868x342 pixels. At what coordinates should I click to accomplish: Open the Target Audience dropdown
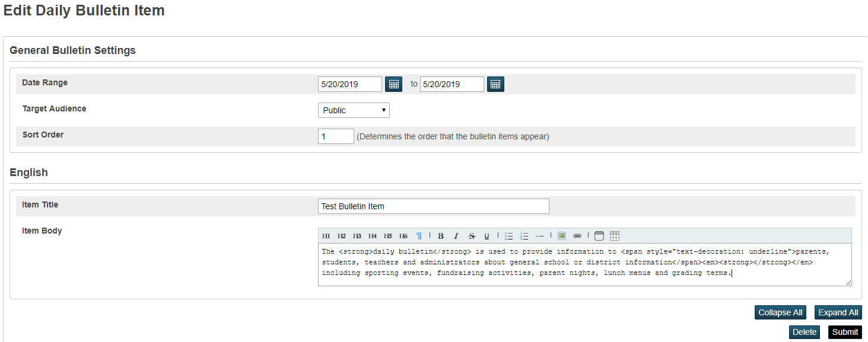[x=354, y=110]
